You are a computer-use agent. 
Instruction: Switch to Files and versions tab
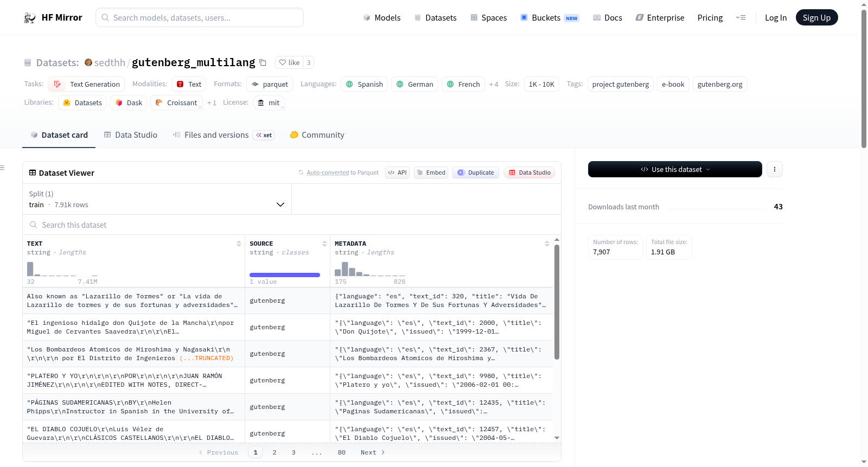(x=224, y=135)
